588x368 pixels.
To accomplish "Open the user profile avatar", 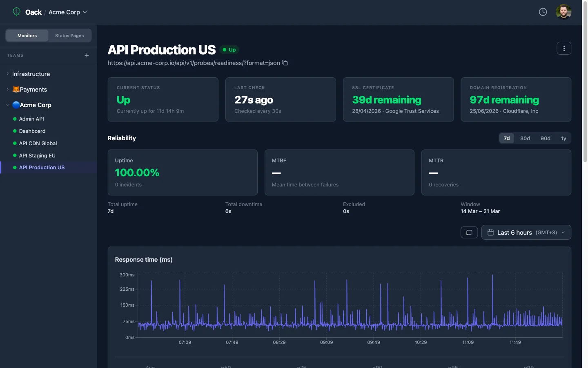I will tap(563, 12).
